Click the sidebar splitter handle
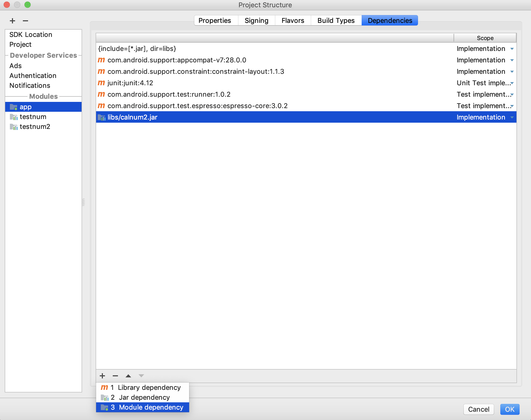 (83, 202)
